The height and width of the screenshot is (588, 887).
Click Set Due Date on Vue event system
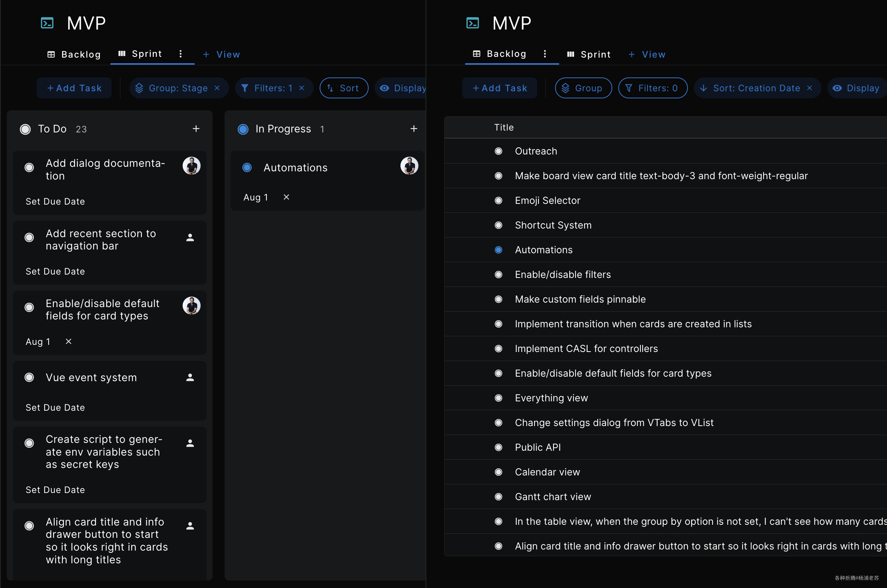coord(55,408)
